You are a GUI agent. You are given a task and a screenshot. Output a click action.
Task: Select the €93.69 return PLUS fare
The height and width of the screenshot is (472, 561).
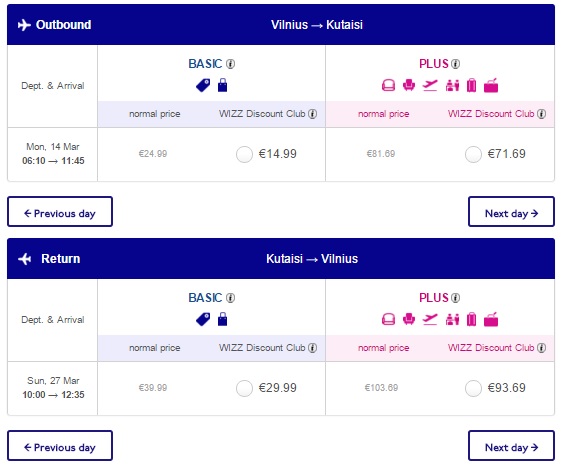pyautogui.click(x=473, y=388)
